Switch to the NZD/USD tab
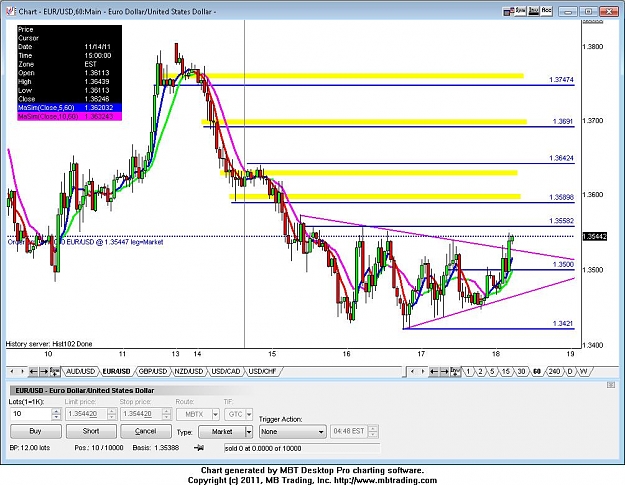Viewport: 625px width, 485px height. coord(189,371)
